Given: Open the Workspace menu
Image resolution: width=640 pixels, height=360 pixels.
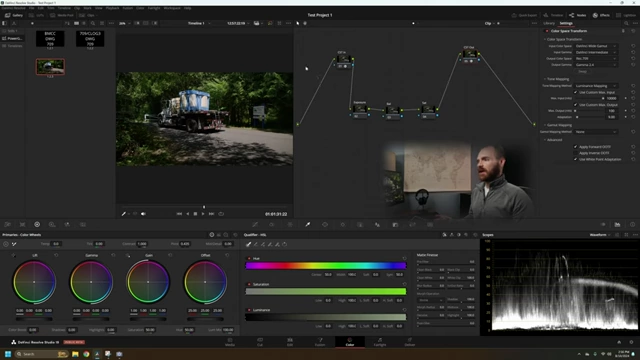Looking at the screenshot, I should (x=172, y=8).
